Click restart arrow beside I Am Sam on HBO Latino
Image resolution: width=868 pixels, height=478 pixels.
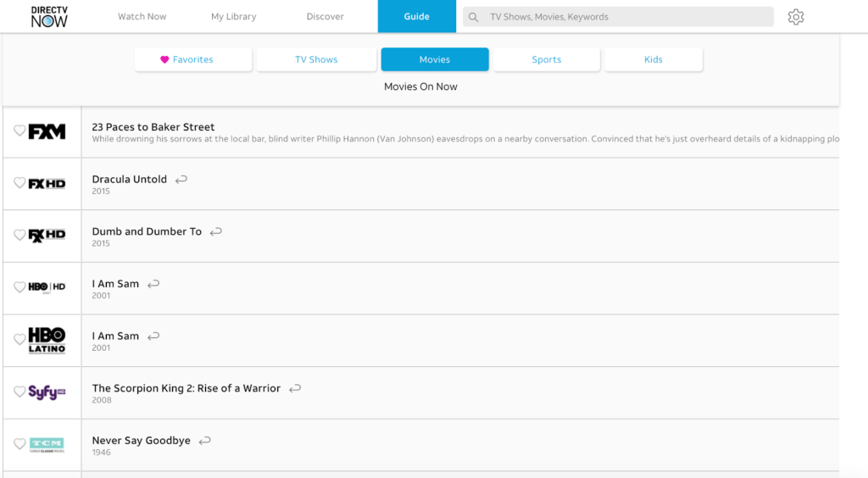[153, 336]
